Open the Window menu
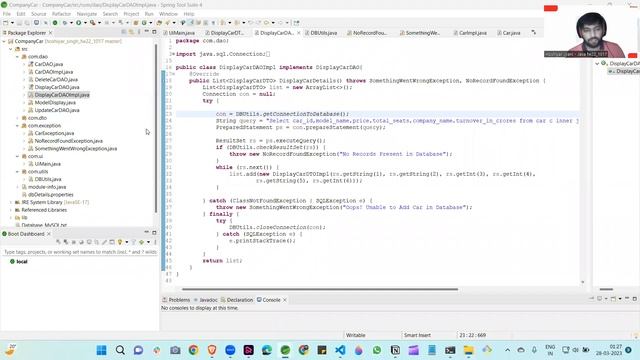Image resolution: width=640 pixels, height=360 pixels. pyautogui.click(x=168, y=14)
